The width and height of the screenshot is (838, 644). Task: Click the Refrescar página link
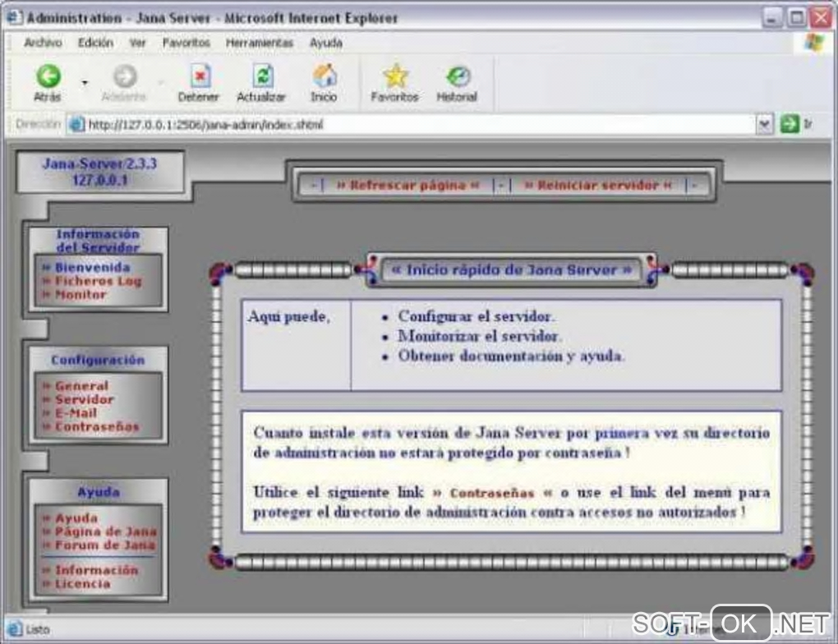407,186
